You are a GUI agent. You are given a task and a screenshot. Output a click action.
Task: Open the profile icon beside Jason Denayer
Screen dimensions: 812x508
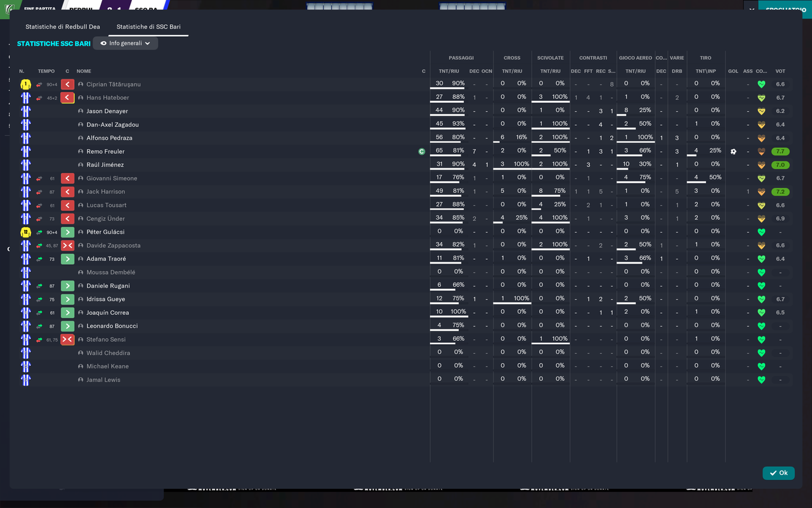click(81, 111)
